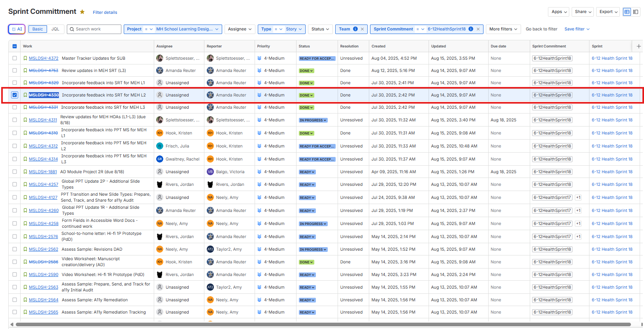The image size is (644, 329).
Task: Uncheck the box for MSLDSH-4330 row
Action: tap(15, 95)
